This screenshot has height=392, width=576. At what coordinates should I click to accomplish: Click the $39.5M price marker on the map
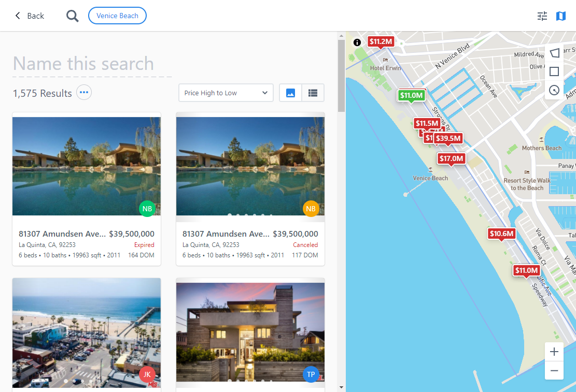pyautogui.click(x=448, y=138)
